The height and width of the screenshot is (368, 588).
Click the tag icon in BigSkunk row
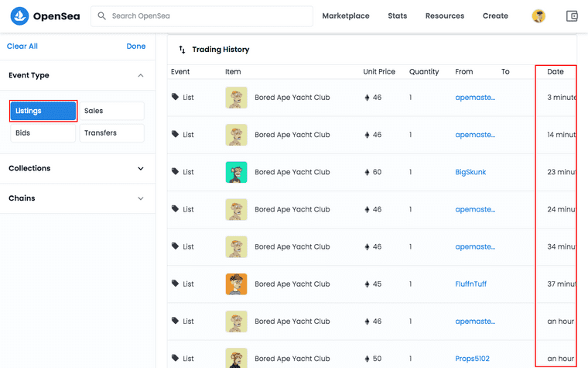point(175,171)
